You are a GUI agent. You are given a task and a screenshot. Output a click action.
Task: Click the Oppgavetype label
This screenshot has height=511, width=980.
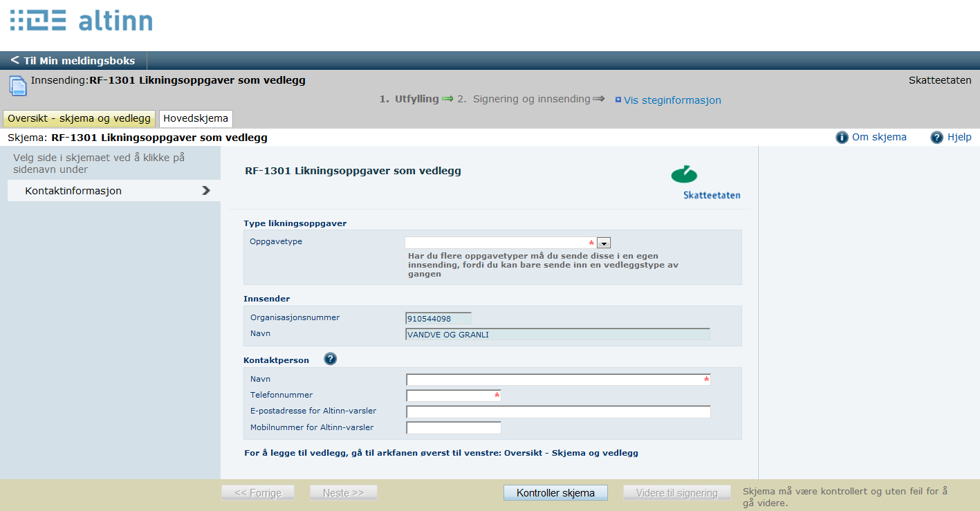(277, 241)
